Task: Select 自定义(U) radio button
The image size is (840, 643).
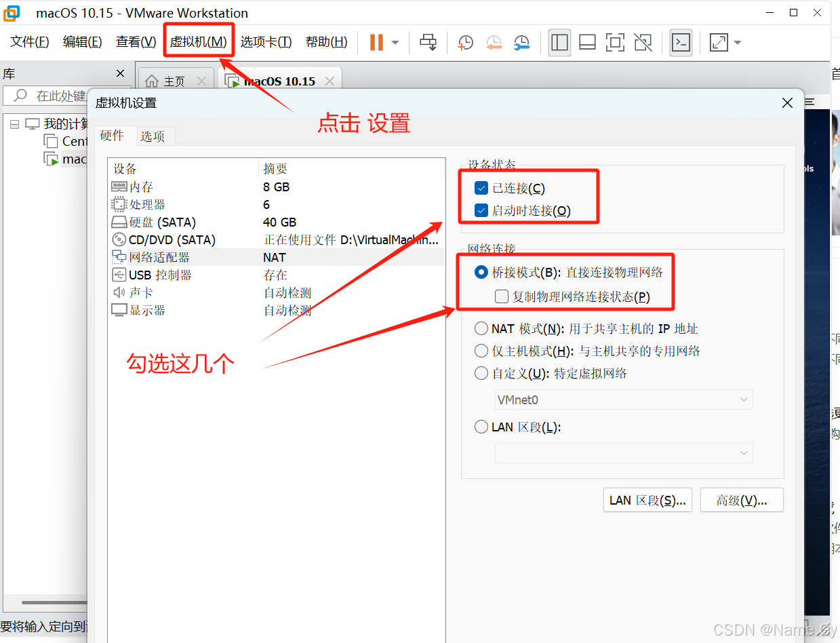Action: [481, 373]
